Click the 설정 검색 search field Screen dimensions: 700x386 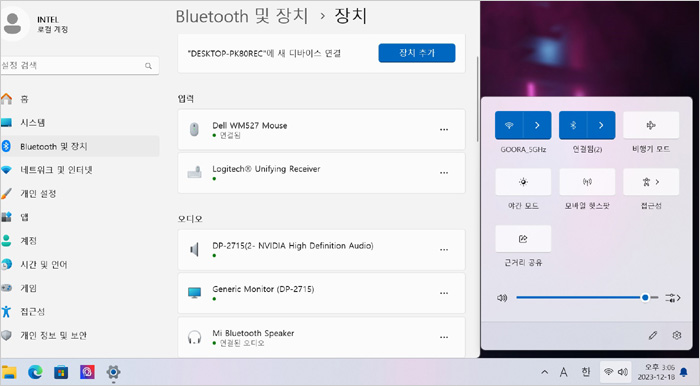pos(79,66)
